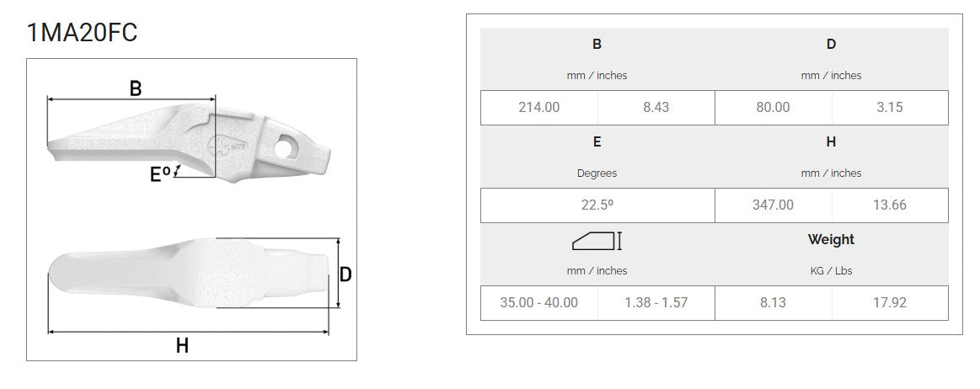
Task: Click the B dimension label above the tooth diagram
Action: pyautogui.click(x=135, y=88)
